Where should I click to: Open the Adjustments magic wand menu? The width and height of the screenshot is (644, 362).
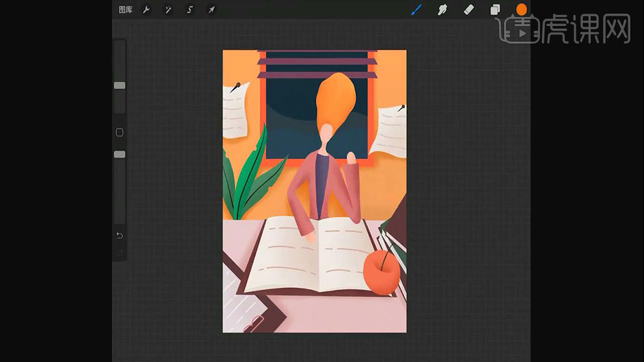pyautogui.click(x=168, y=10)
